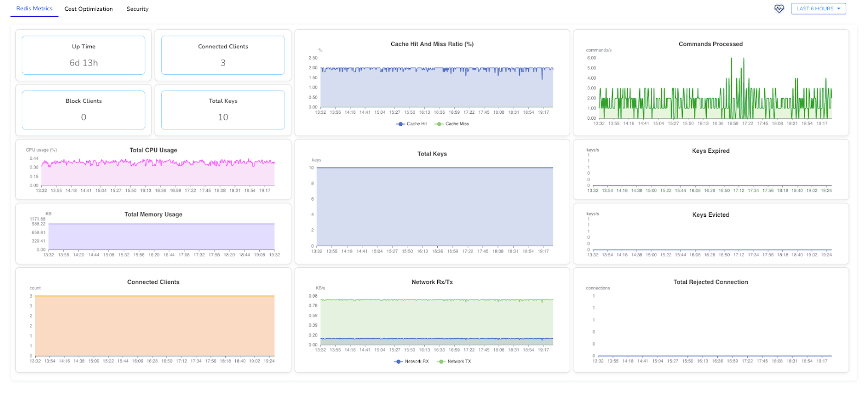Toggle the Cache Hit legend series
Viewport: 868px width, 394px height.
pyautogui.click(x=412, y=124)
